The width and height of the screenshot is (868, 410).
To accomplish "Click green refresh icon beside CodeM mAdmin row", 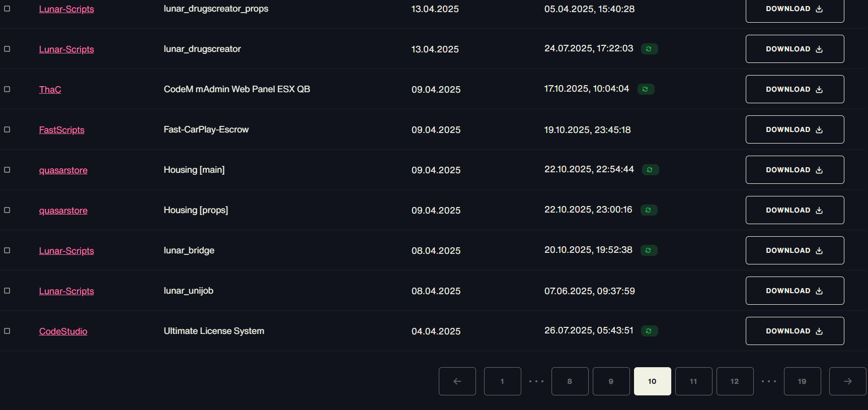I will tap(646, 89).
